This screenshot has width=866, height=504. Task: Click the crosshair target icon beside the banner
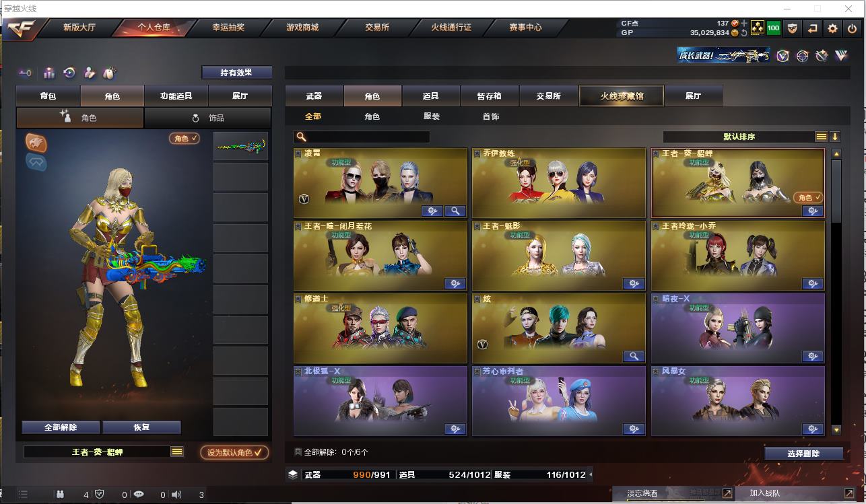[802, 56]
